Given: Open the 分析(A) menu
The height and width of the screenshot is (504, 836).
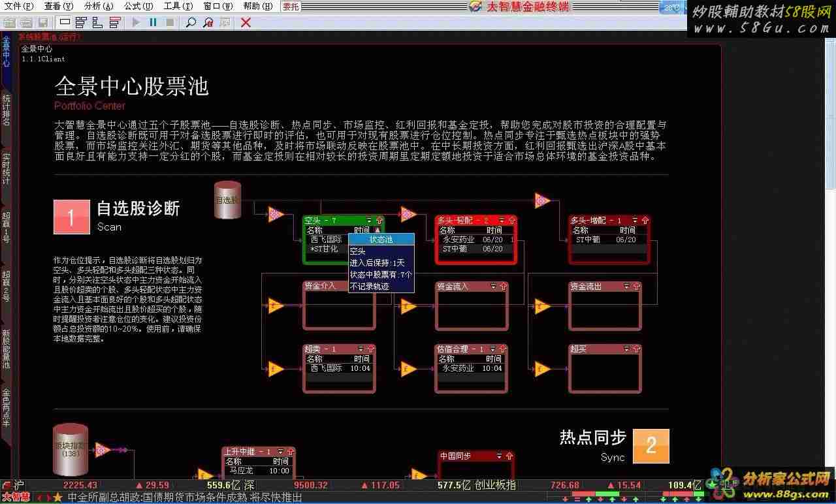Looking at the screenshot, I should click(99, 7).
